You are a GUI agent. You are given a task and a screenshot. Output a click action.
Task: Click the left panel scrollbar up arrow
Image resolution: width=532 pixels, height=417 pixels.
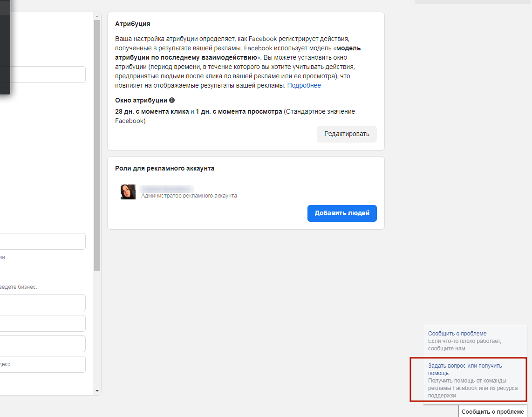coord(97,16)
